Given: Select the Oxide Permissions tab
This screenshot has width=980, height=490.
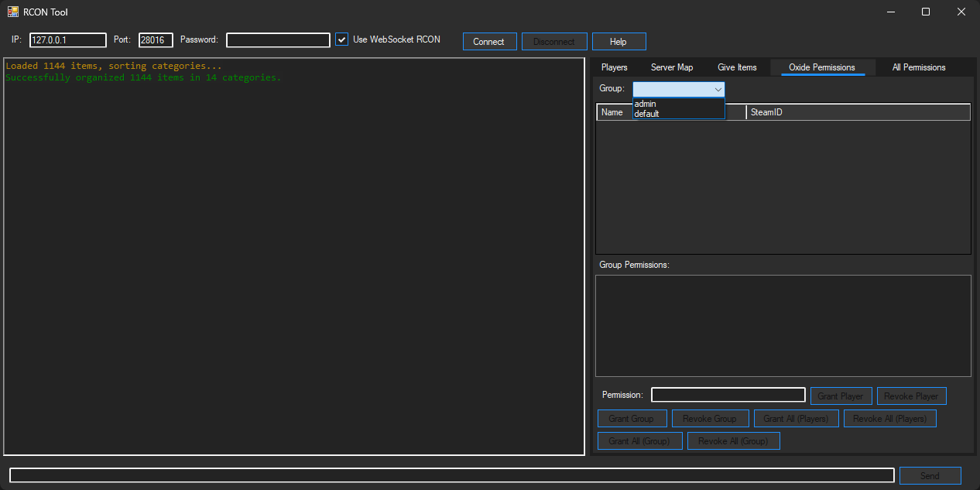Looking at the screenshot, I should point(821,67).
